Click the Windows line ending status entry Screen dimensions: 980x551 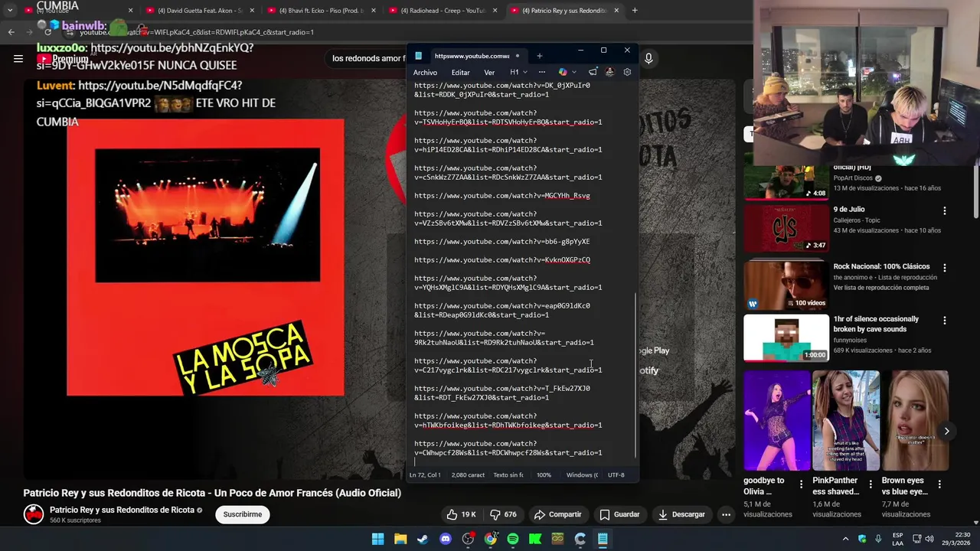pos(582,475)
